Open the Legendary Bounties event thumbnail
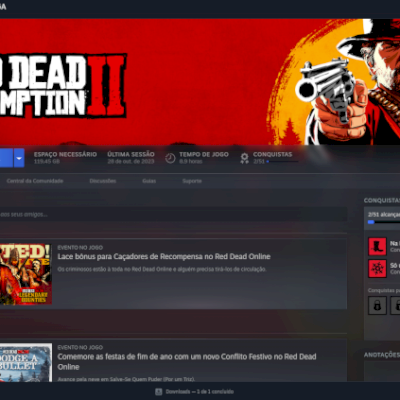Screen dimensions: 400x400 point(26,274)
